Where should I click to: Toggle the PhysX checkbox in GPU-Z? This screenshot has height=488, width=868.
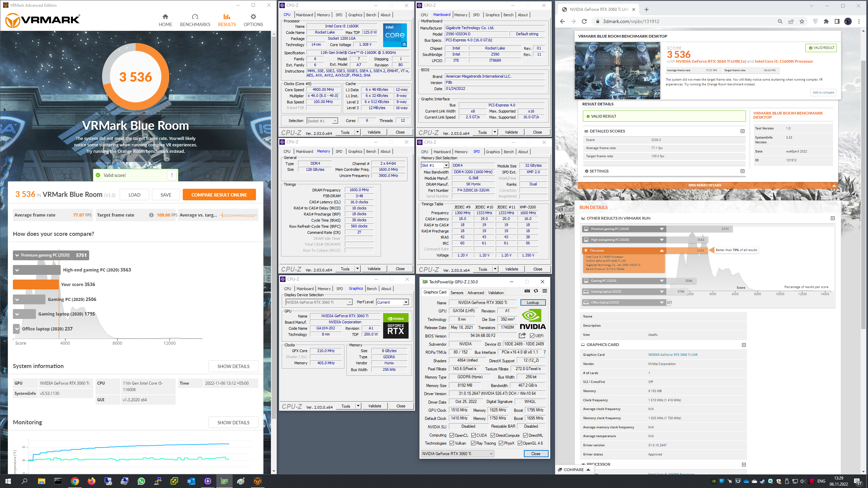(501, 443)
